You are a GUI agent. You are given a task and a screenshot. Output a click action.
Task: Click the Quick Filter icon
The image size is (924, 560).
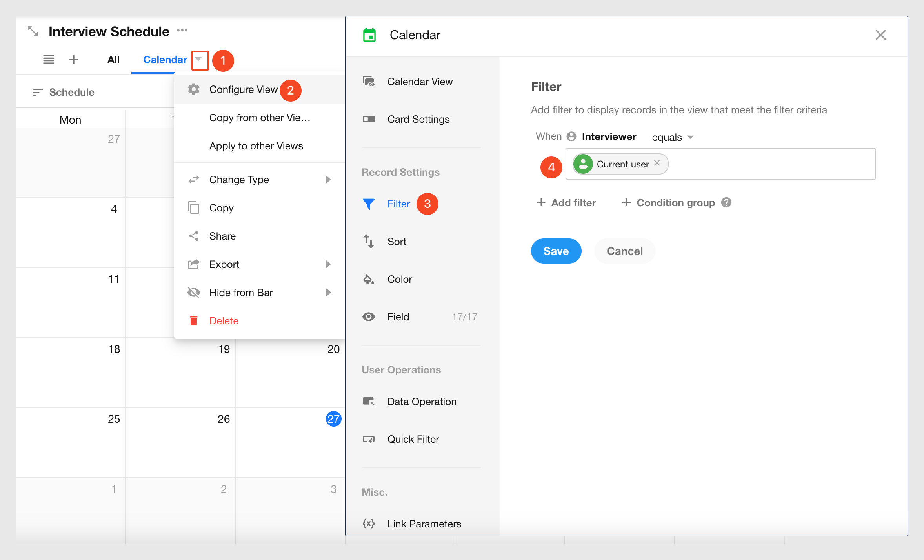click(369, 439)
